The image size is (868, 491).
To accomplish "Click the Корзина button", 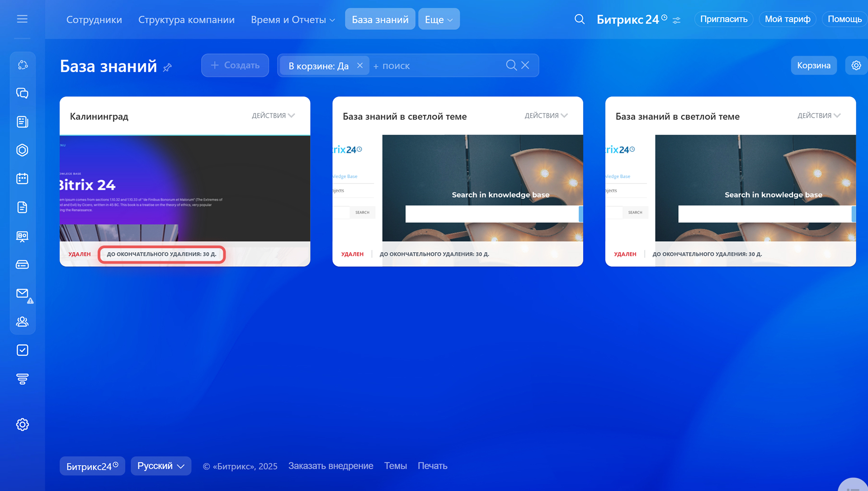I will 814,66.
